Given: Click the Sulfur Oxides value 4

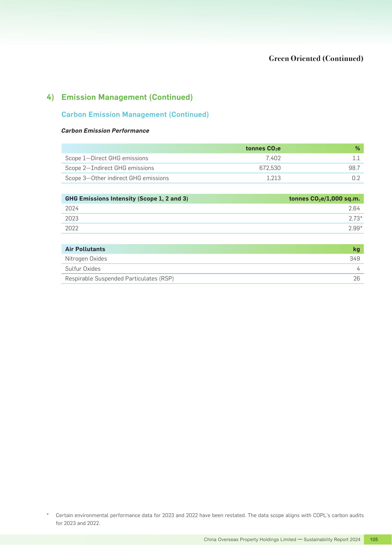Looking at the screenshot, I should point(358,269).
